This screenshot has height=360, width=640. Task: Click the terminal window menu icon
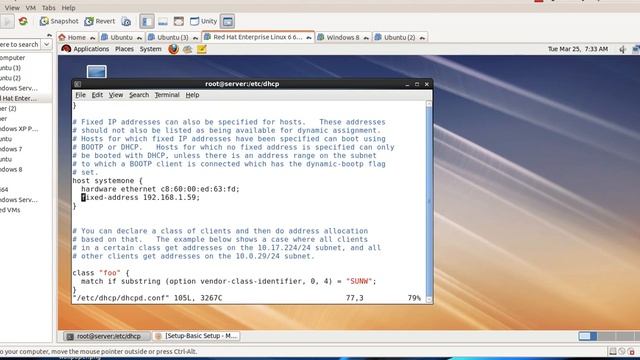[78, 84]
